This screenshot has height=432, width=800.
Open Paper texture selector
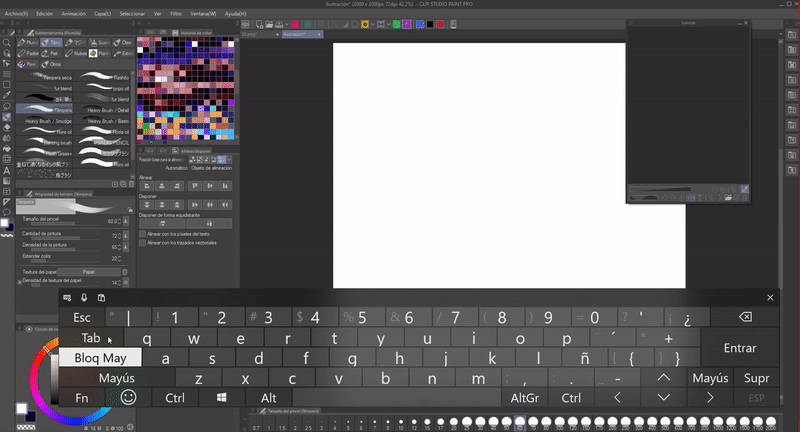(x=89, y=272)
